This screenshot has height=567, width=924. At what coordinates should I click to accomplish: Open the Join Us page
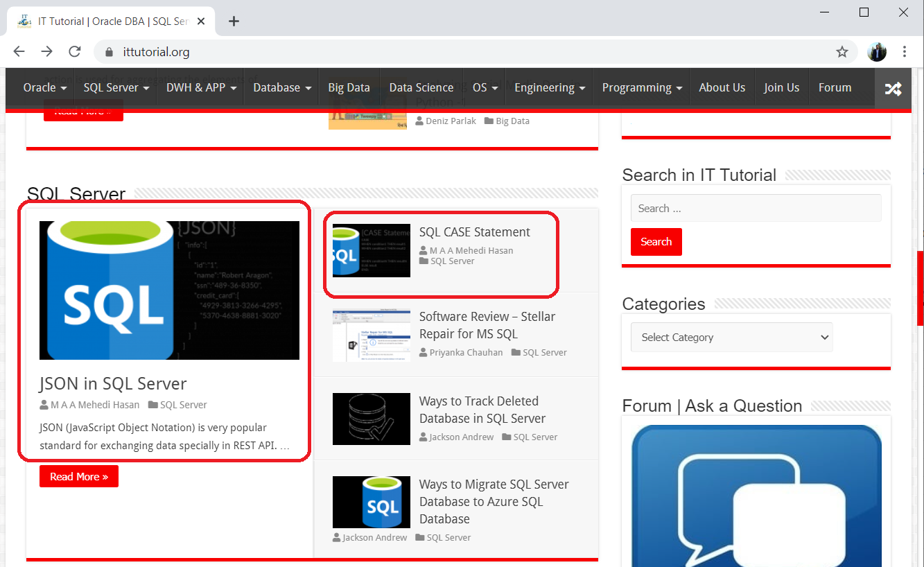782,87
